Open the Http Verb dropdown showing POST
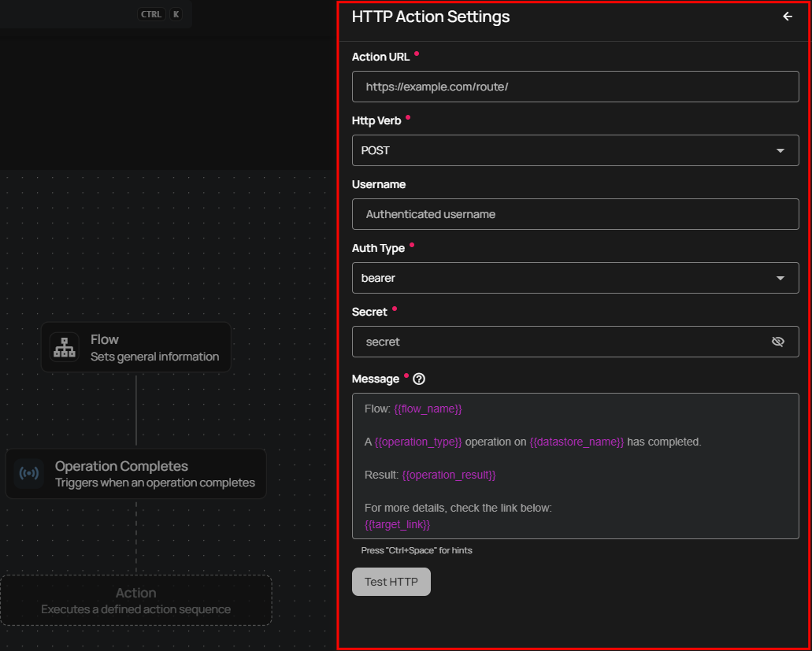This screenshot has width=812, height=651. click(x=575, y=150)
